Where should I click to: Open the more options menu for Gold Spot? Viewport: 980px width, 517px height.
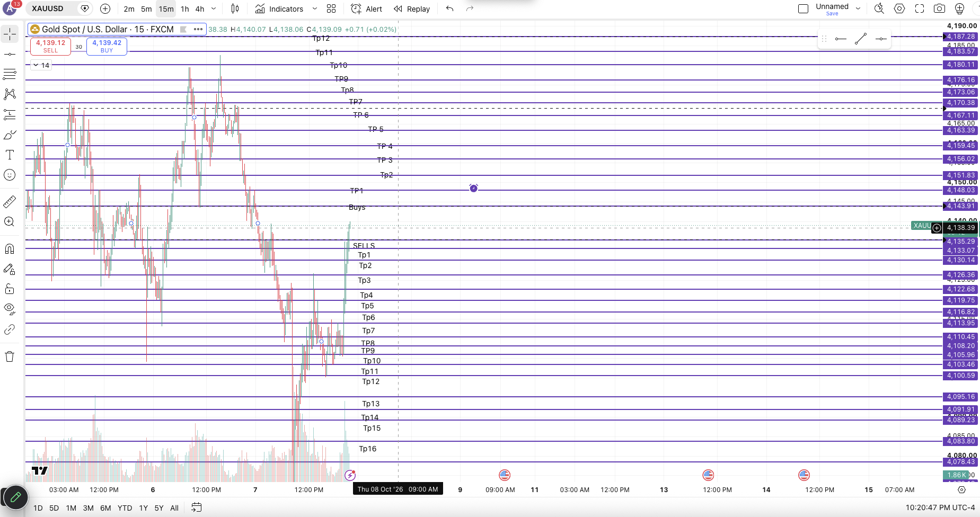pos(198,29)
